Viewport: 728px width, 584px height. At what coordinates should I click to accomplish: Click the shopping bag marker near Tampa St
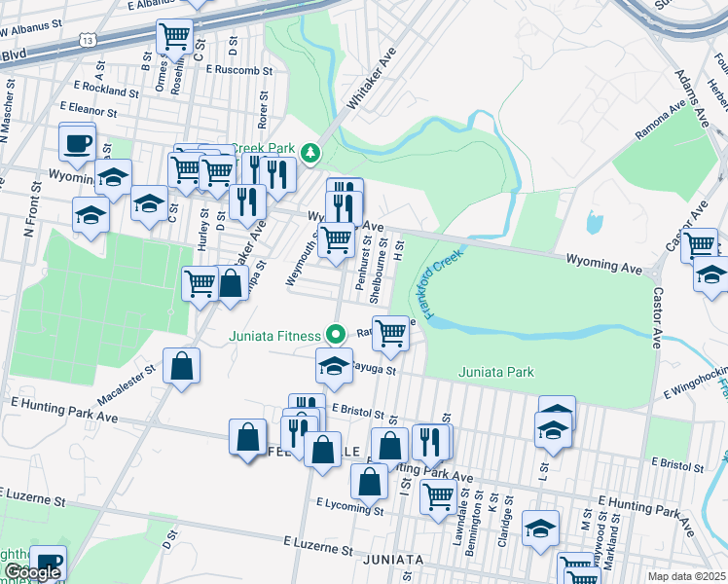click(x=231, y=287)
